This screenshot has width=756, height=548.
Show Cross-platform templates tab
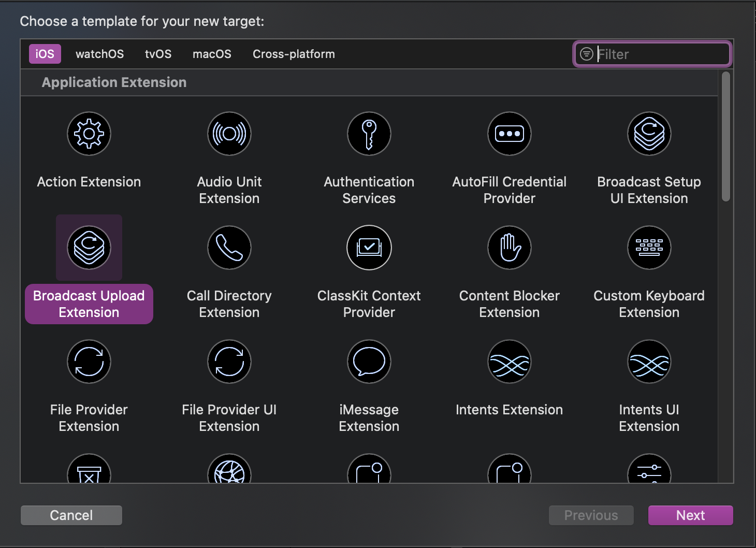pos(294,54)
